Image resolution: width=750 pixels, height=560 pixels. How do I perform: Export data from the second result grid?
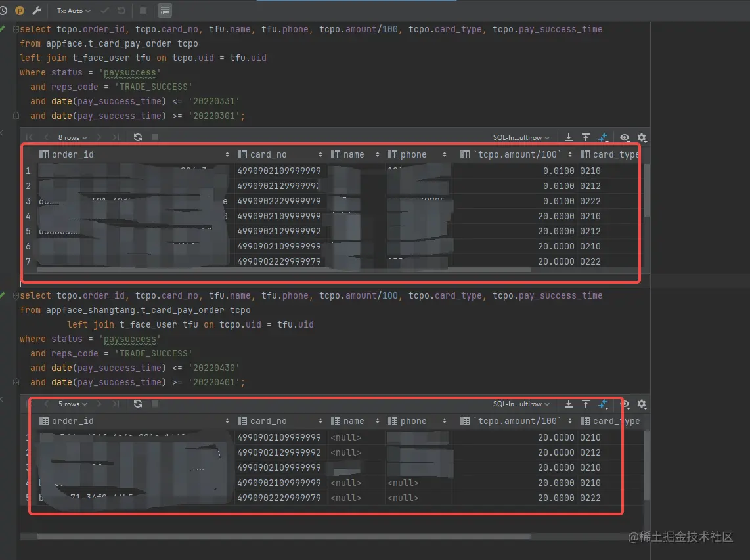point(568,404)
